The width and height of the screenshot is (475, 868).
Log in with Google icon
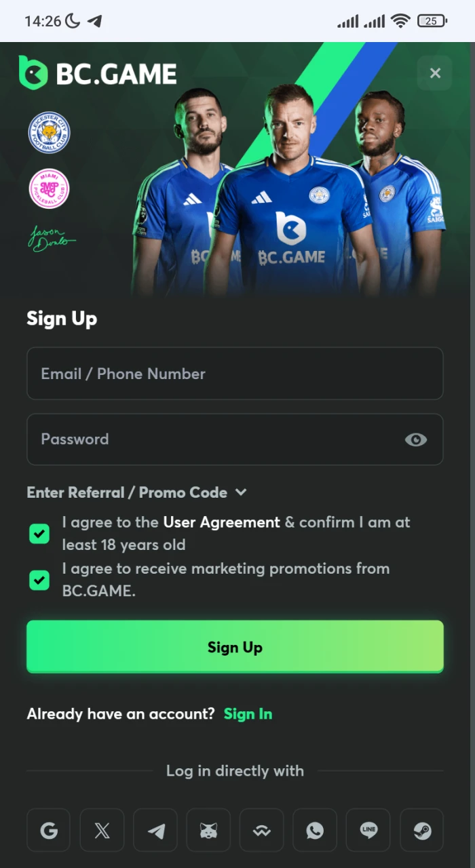tap(49, 830)
